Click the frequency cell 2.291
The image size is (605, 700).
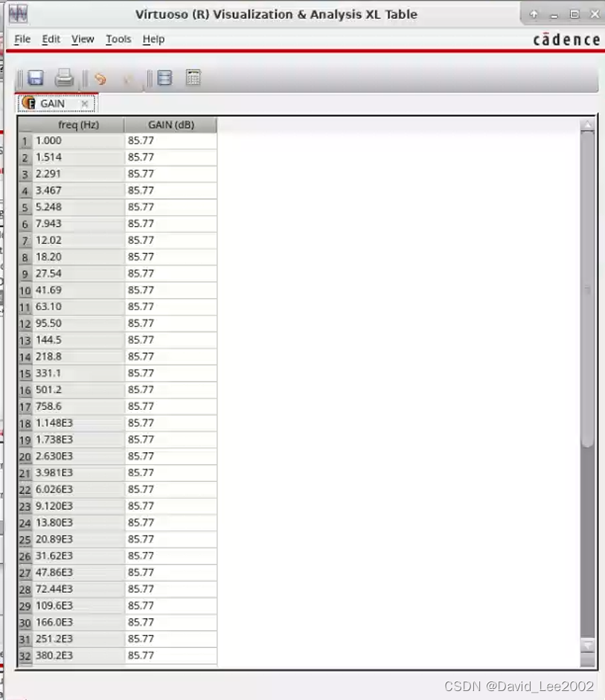79,173
